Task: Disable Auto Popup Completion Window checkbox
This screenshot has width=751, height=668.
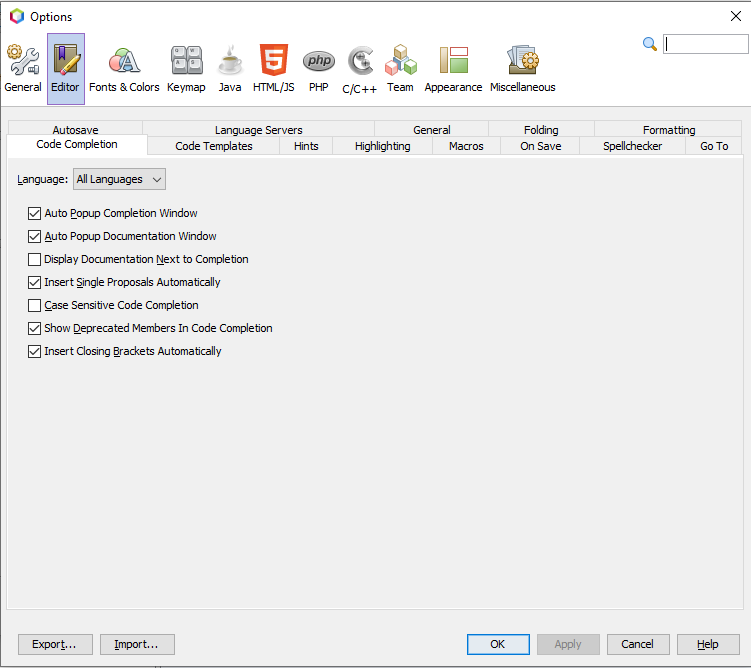Action: point(35,213)
